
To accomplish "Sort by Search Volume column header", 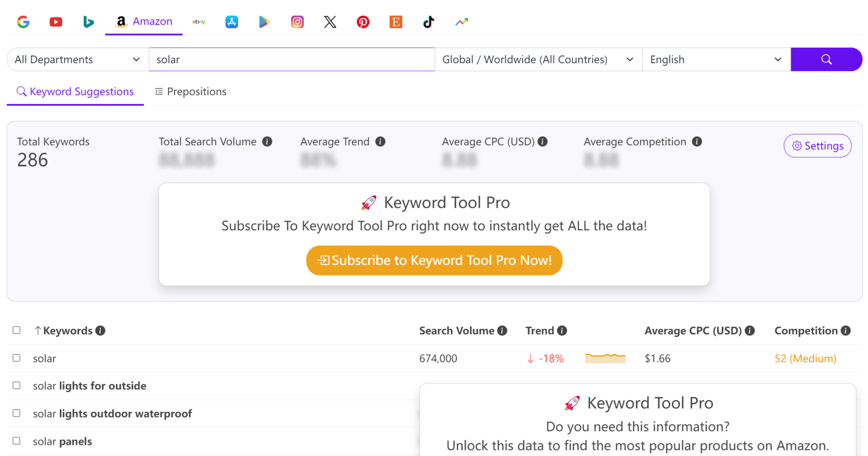I will pyautogui.click(x=456, y=330).
